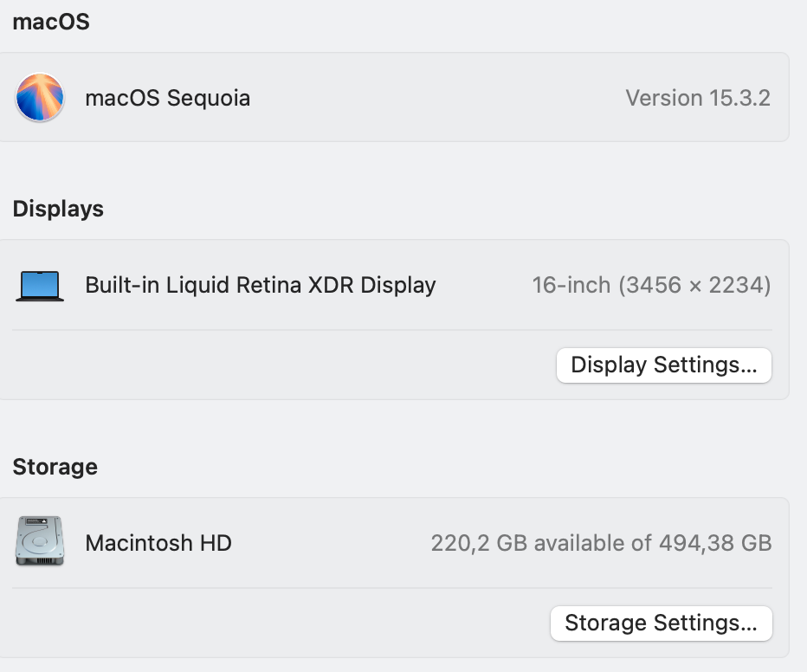Click the Displays section heading
The width and height of the screenshot is (807, 672).
[x=58, y=209]
